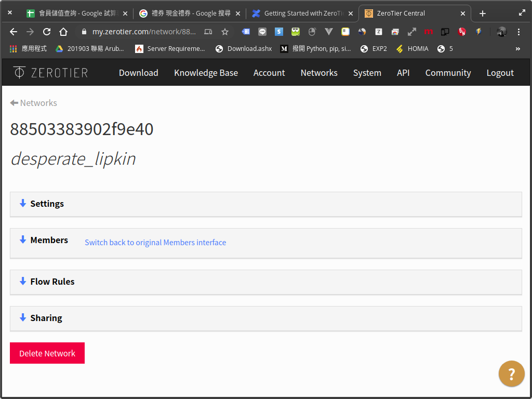532x399 pixels.
Task: Click Switch back to original Members interface
Action: pyautogui.click(x=155, y=243)
